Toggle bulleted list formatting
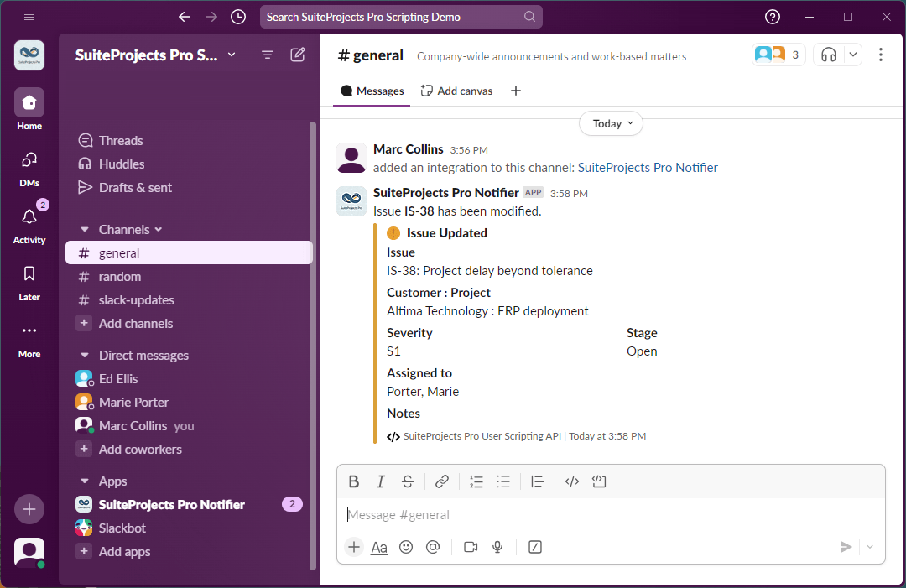906x588 pixels. (504, 481)
